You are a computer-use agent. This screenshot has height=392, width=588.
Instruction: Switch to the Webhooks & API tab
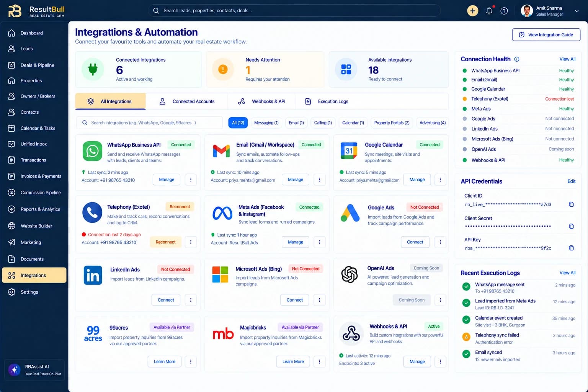tap(262, 101)
